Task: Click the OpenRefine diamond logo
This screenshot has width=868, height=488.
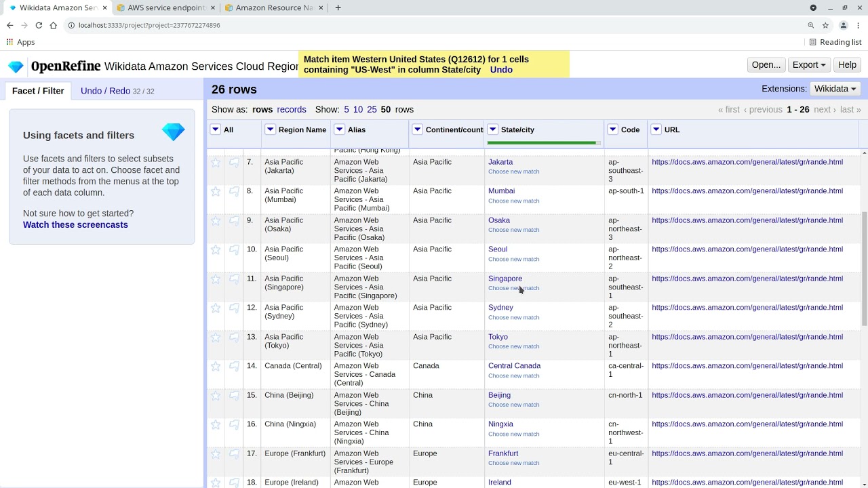Action: pyautogui.click(x=16, y=66)
